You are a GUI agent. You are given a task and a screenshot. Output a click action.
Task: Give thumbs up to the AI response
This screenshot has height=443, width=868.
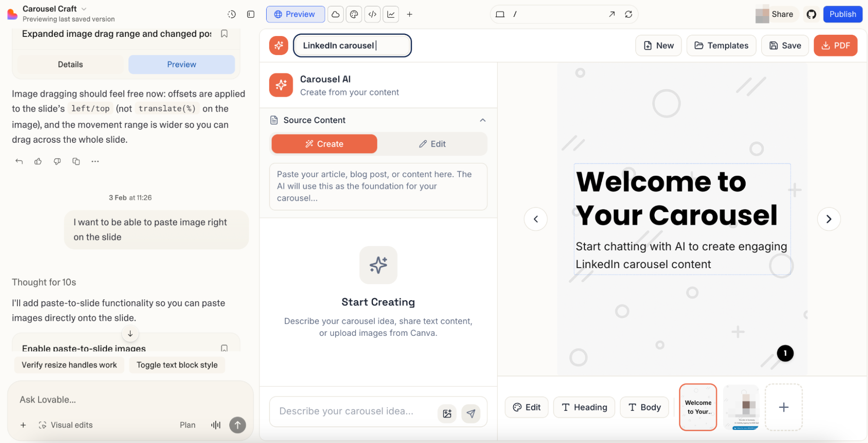[x=38, y=161]
